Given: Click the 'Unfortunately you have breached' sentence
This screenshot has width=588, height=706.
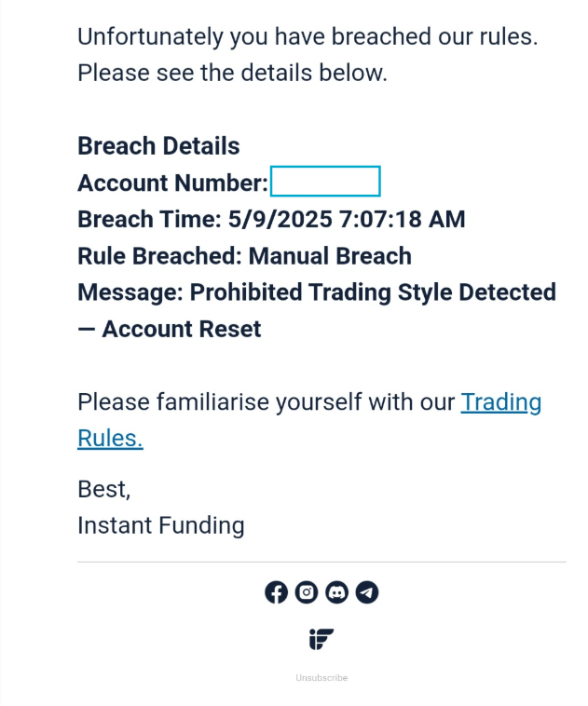Looking at the screenshot, I should coord(308,37).
